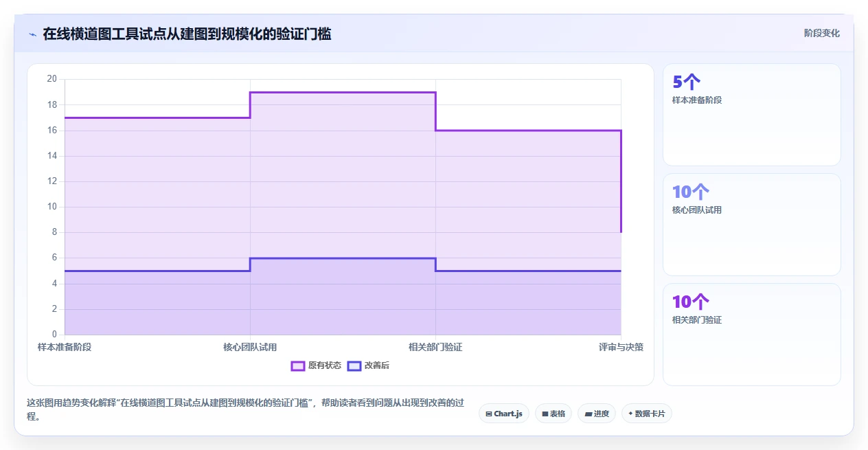Screen dimensions: 868x450
Task: Open the 10个 相关部门验证 data card
Action: coord(752,335)
